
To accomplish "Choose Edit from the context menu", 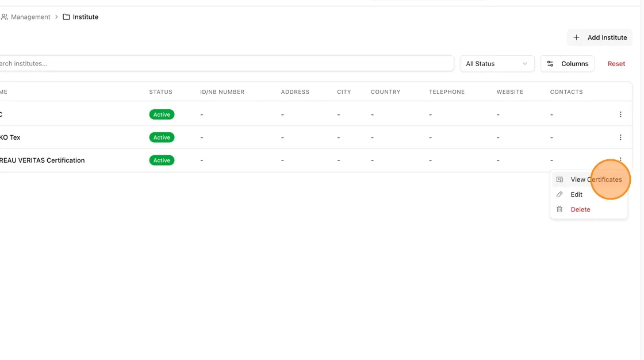I will coord(589,194).
